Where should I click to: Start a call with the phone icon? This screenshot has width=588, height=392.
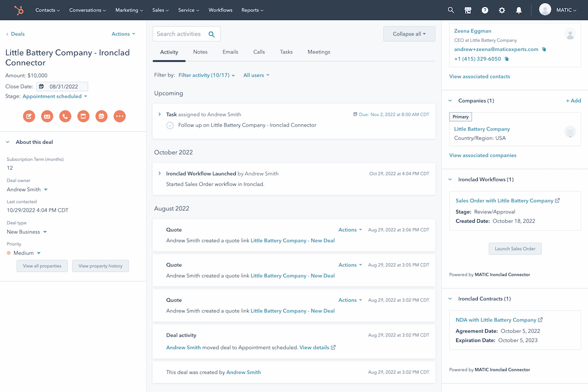click(x=65, y=116)
